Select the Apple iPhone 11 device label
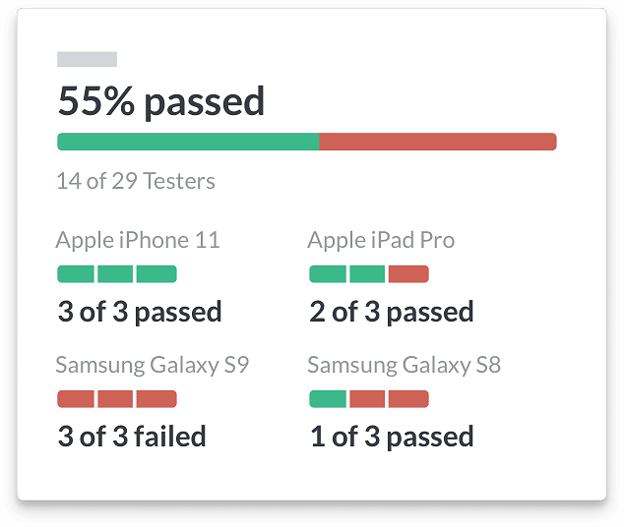This screenshot has width=624, height=527. (138, 240)
